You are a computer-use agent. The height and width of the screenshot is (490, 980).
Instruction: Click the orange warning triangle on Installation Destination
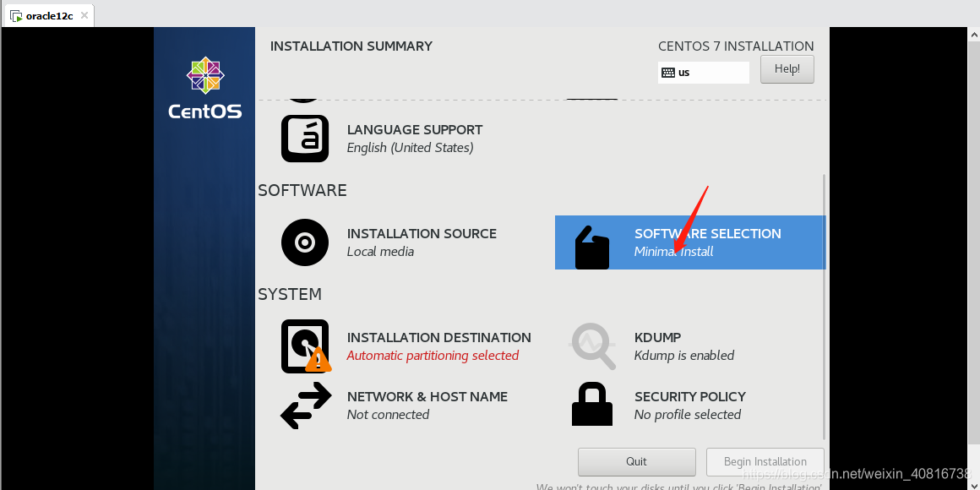pos(318,360)
